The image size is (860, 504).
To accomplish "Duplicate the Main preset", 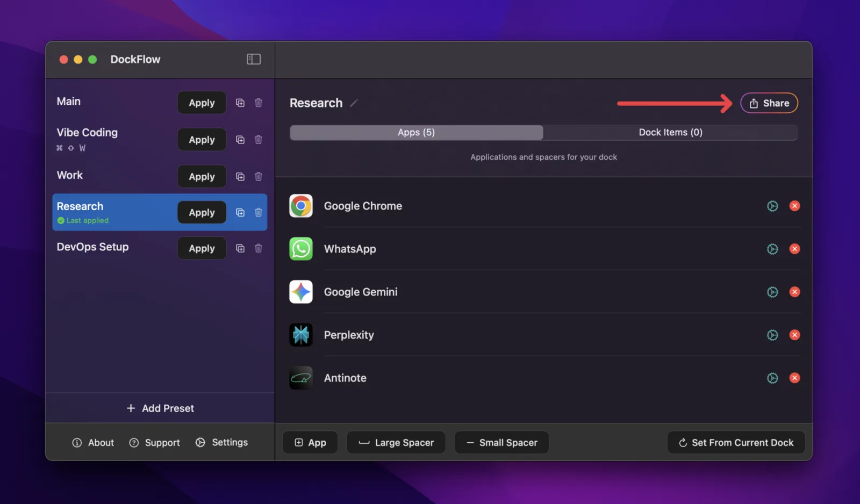I will pyautogui.click(x=240, y=103).
